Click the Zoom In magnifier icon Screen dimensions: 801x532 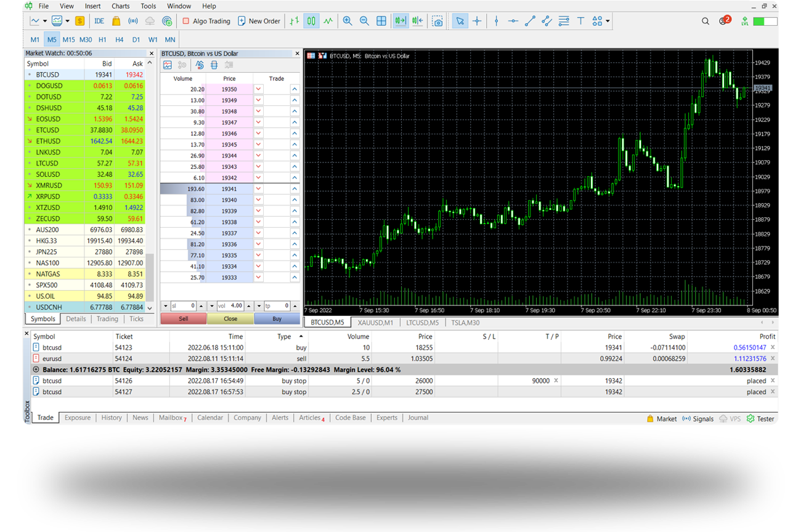pos(348,21)
